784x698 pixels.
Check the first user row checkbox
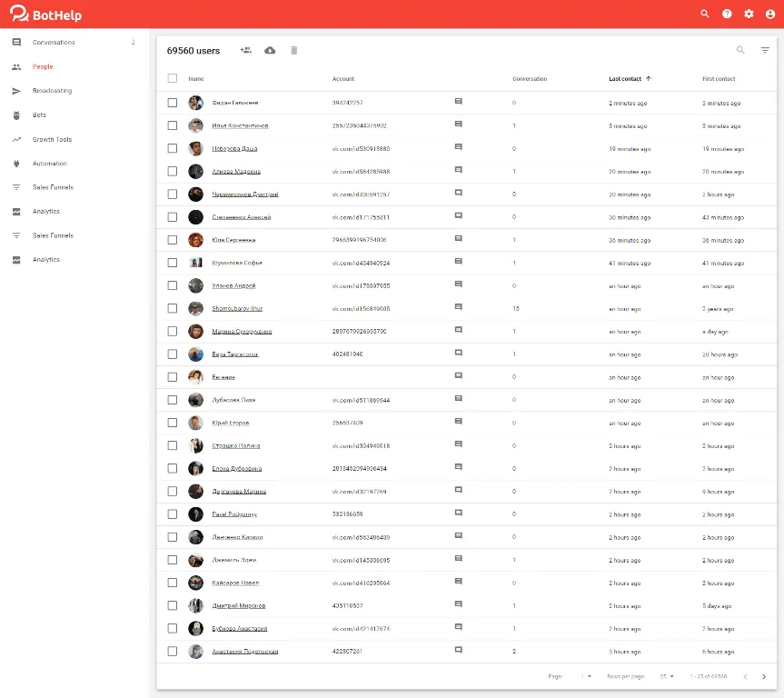[173, 103]
